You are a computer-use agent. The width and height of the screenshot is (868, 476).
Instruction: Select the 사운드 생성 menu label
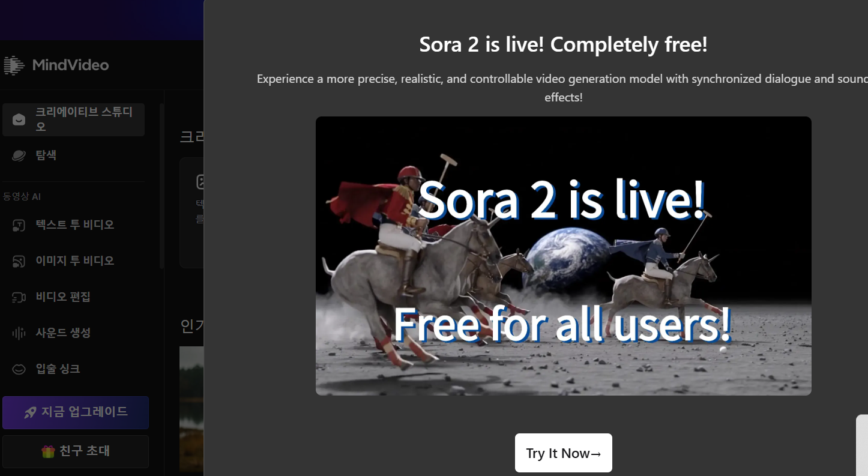coord(63,333)
